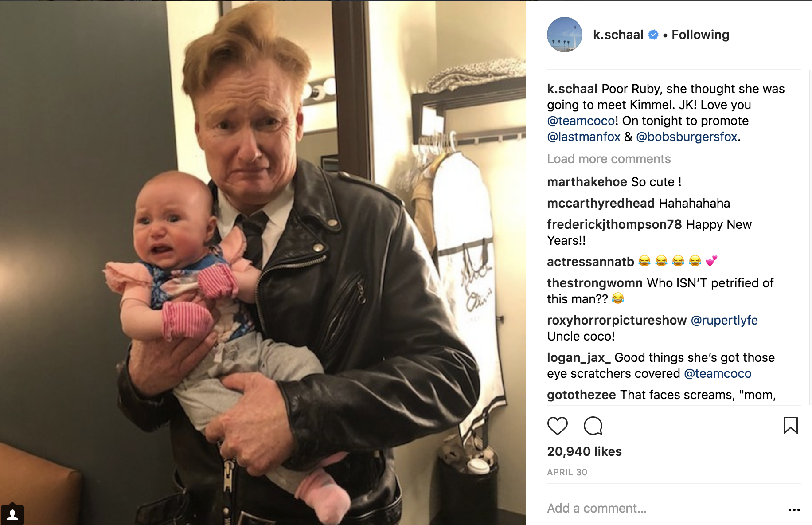Visit marthakehoe commenter profile

click(x=587, y=182)
